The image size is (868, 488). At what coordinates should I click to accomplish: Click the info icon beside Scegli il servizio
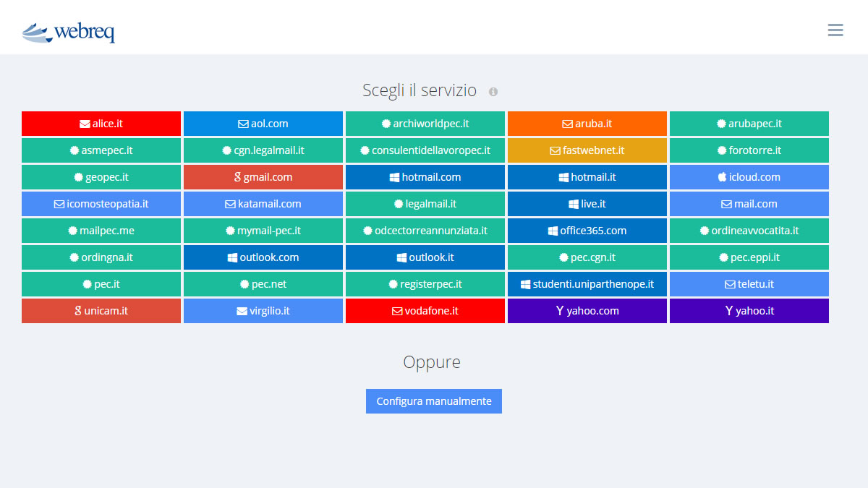click(493, 92)
